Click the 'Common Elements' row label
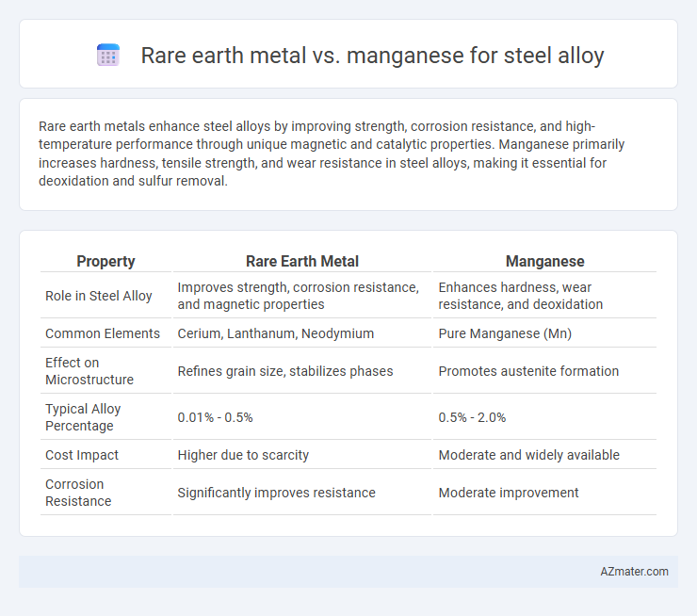The height and width of the screenshot is (616, 697). click(103, 333)
